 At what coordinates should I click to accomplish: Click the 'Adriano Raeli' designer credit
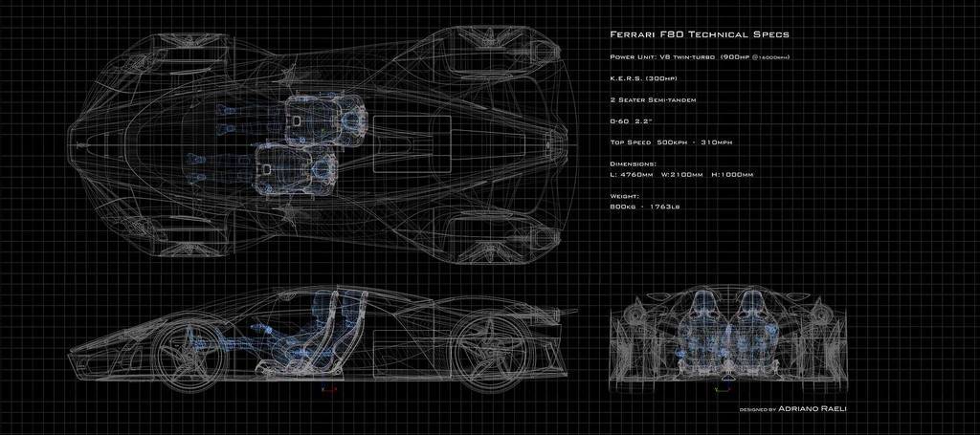813,409
